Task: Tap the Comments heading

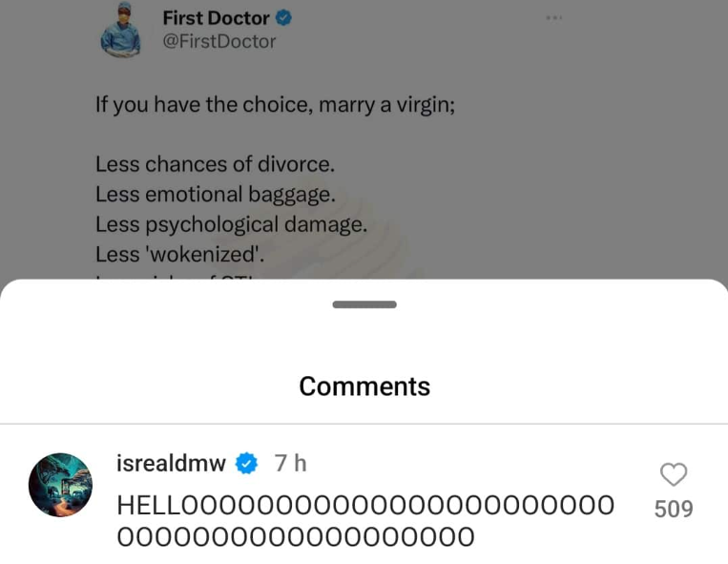Action: 364,386
